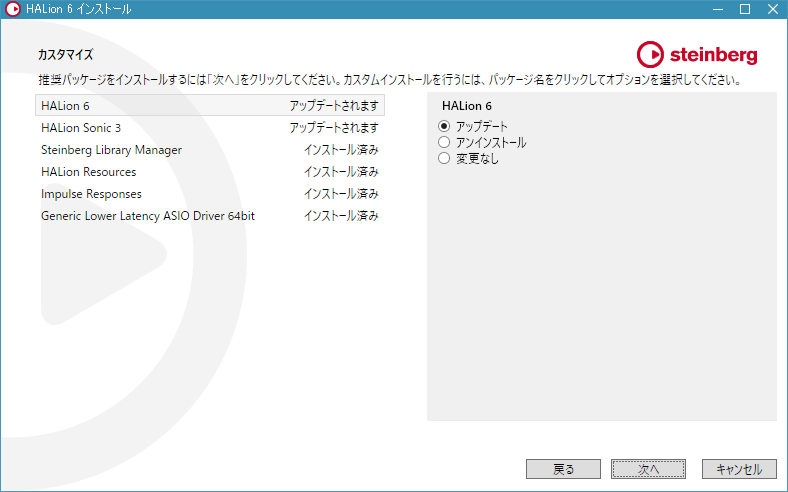
Task: Click HALion Sonic 3 アップデートされます status
Action: click(334, 128)
